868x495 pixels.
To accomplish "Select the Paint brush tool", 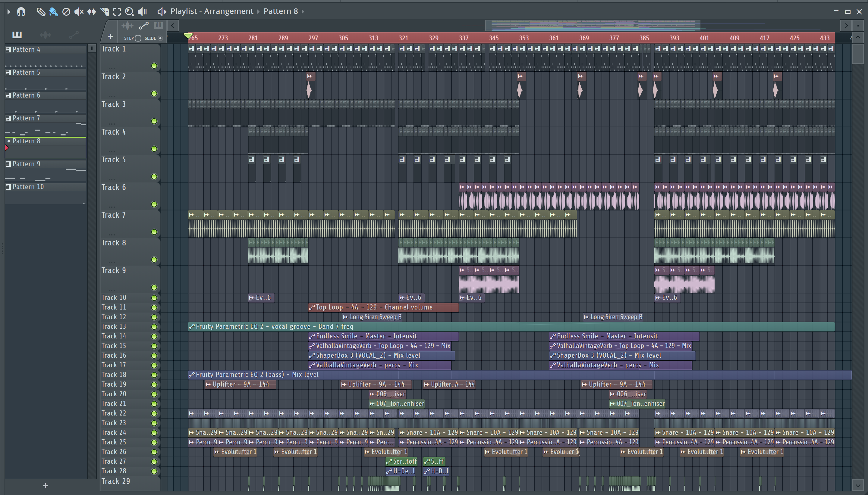I will click(x=53, y=12).
